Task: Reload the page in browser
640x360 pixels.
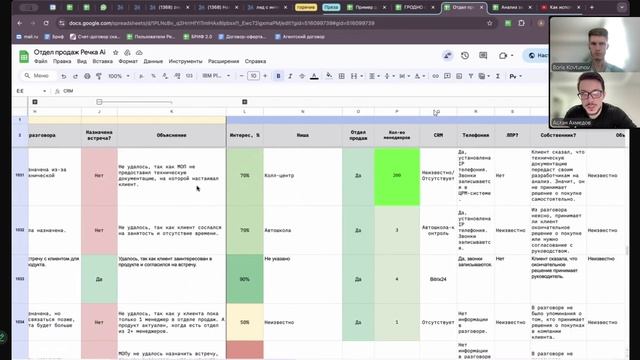Action: coord(46,23)
